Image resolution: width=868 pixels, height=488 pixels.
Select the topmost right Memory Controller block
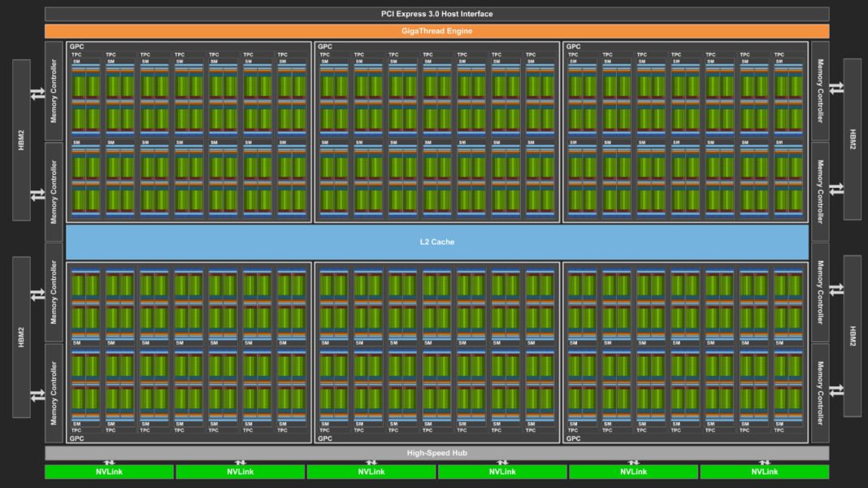pos(820,91)
